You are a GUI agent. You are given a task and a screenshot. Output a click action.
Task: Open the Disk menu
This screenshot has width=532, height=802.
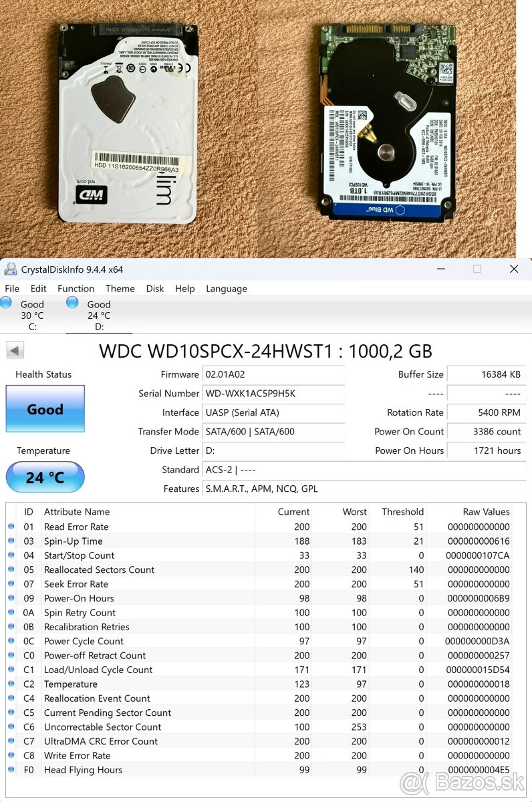pyautogui.click(x=155, y=289)
